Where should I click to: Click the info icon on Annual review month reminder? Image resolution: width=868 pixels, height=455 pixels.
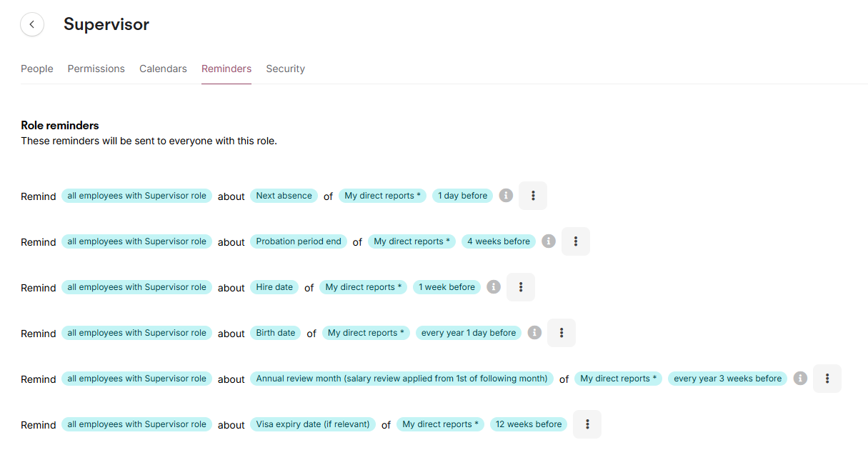(800, 379)
